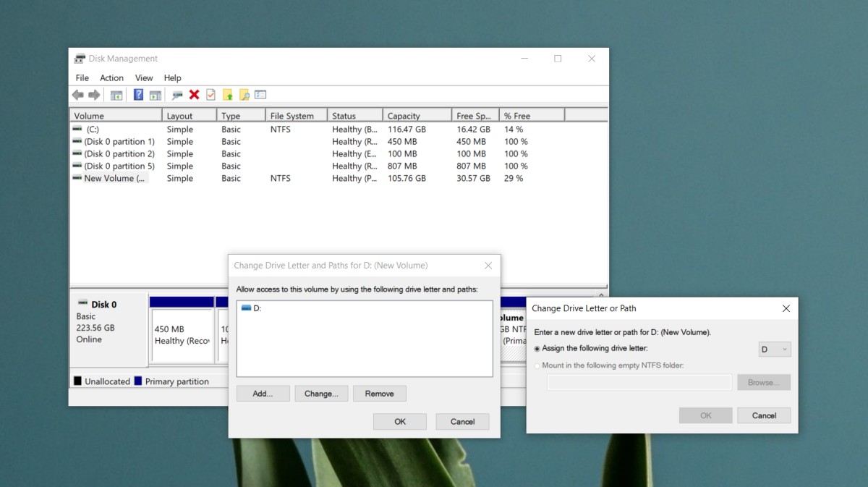Click the folder with green arrow icon

click(x=227, y=95)
